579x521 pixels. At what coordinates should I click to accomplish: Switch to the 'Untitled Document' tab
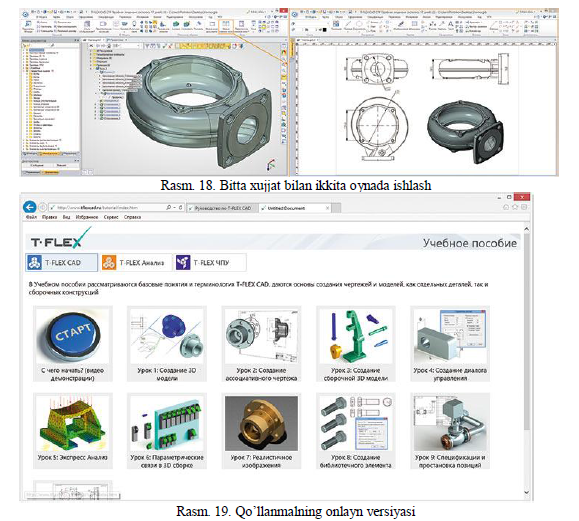(295, 208)
